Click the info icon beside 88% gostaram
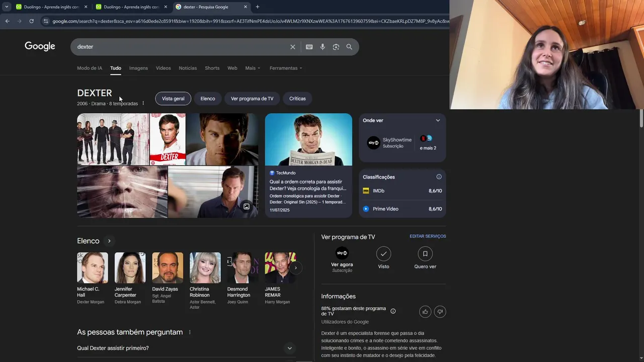The image size is (644, 362). pyautogui.click(x=393, y=311)
